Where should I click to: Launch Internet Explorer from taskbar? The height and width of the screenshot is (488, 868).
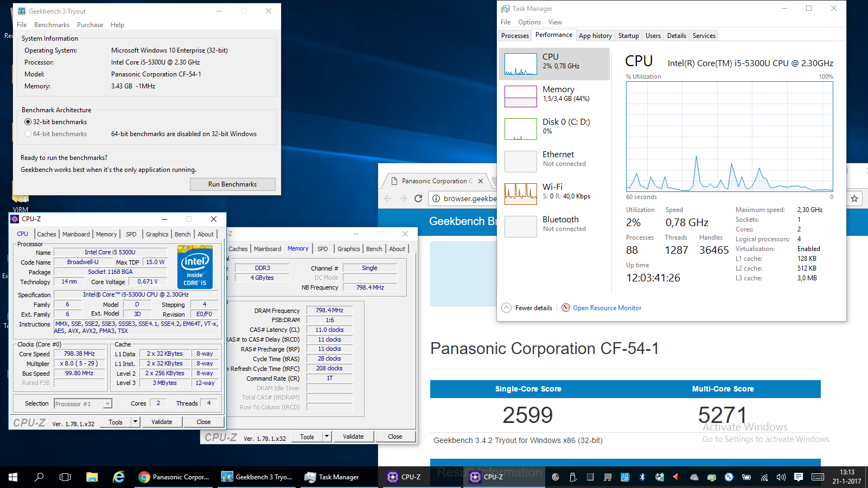tap(118, 477)
